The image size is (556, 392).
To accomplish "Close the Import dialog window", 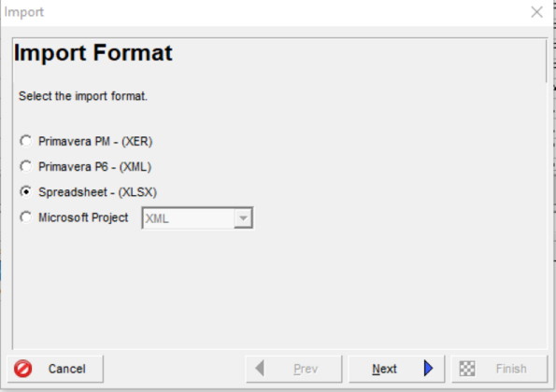I will [536, 12].
